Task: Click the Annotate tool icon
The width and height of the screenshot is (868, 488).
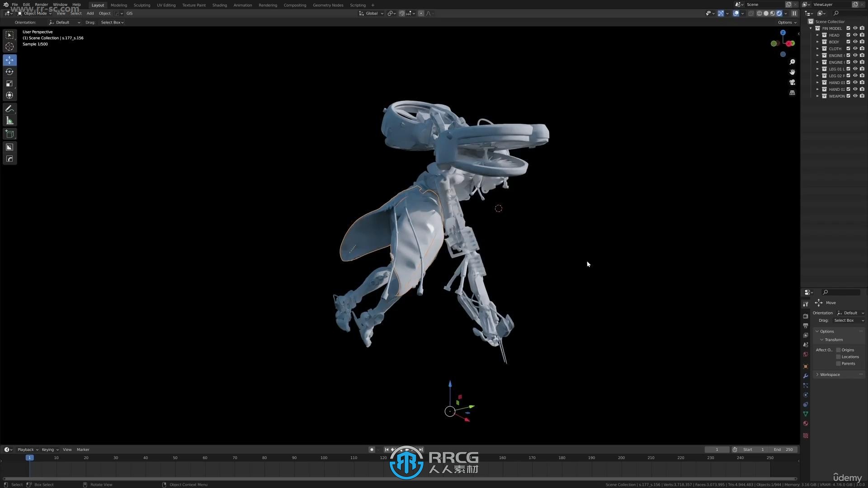Action: click(9, 109)
